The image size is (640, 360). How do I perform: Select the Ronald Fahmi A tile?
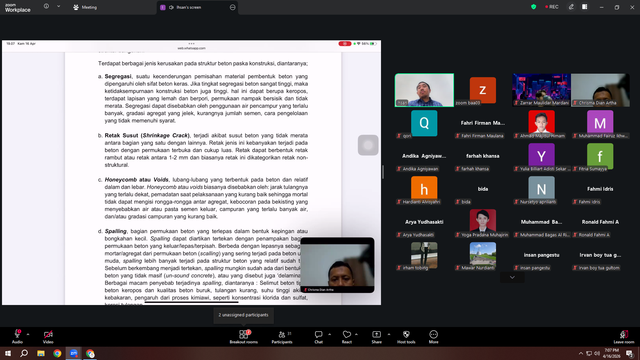600,222
